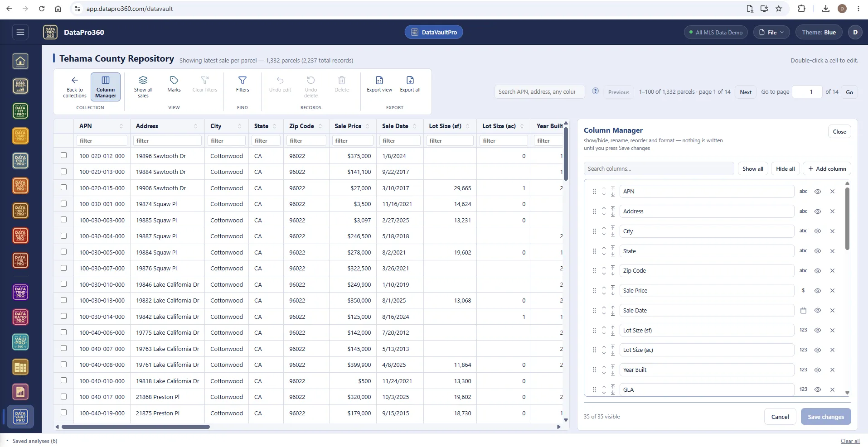Screen dimensions: 868x447
Task: Click Hide all columns button
Action: [785, 168]
